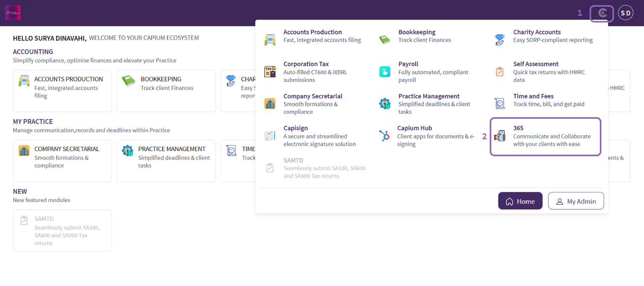This screenshot has height=286, width=644.
Task: Select Time and Fees entry in menu
Action: point(533,96)
